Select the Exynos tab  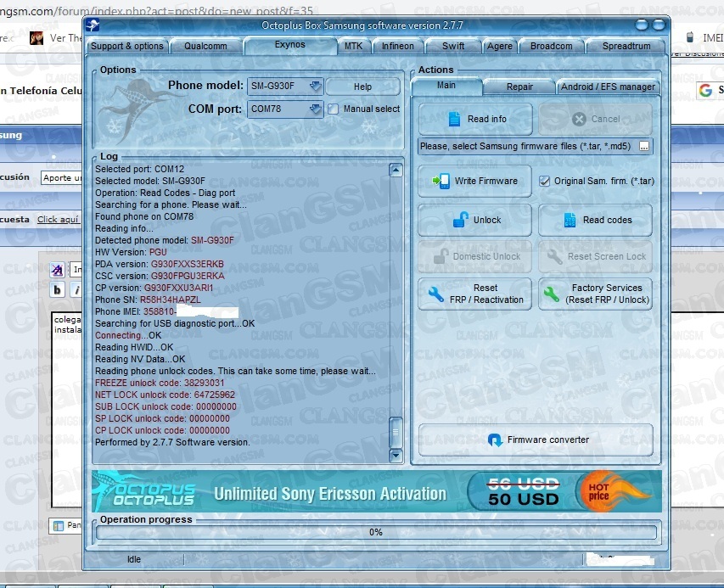click(290, 45)
